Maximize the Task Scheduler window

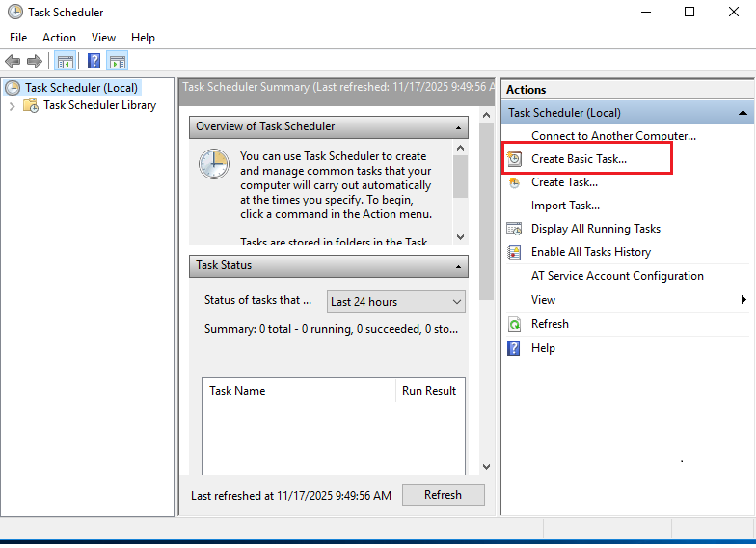(689, 12)
